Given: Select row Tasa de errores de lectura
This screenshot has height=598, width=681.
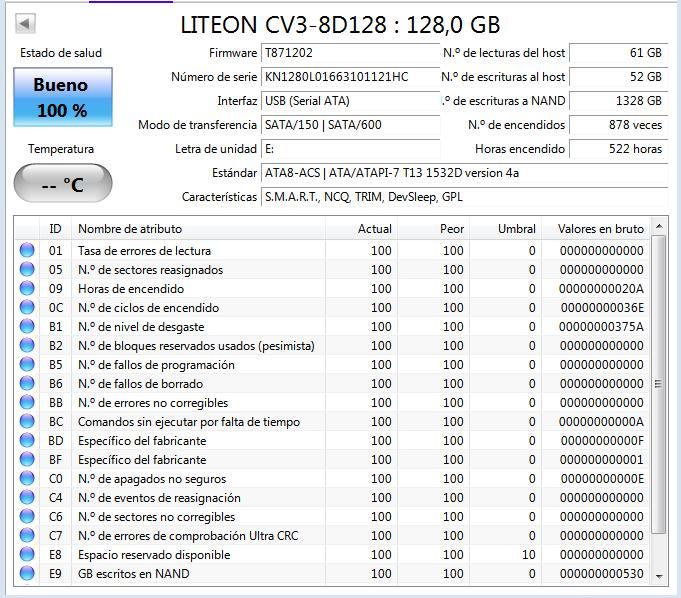Looking at the screenshot, I should (x=332, y=251).
